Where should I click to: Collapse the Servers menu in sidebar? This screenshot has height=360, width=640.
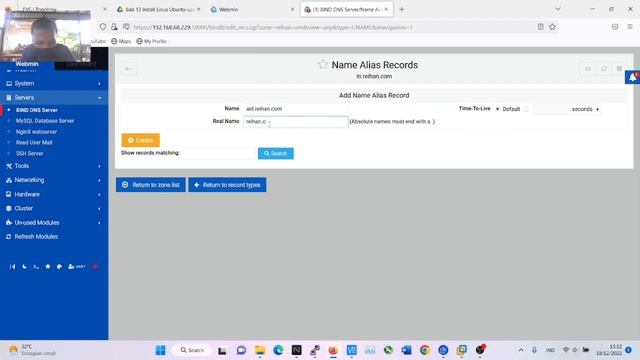tap(54, 98)
